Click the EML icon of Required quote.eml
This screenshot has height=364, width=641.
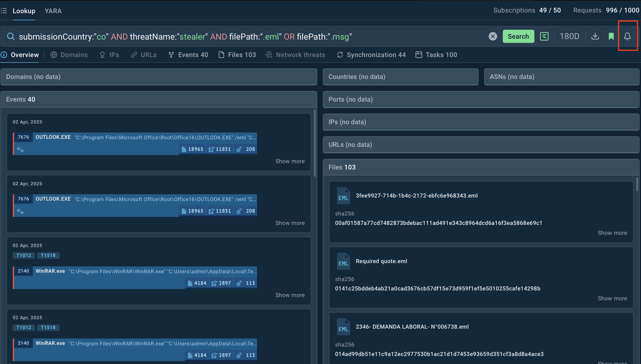pyautogui.click(x=343, y=261)
